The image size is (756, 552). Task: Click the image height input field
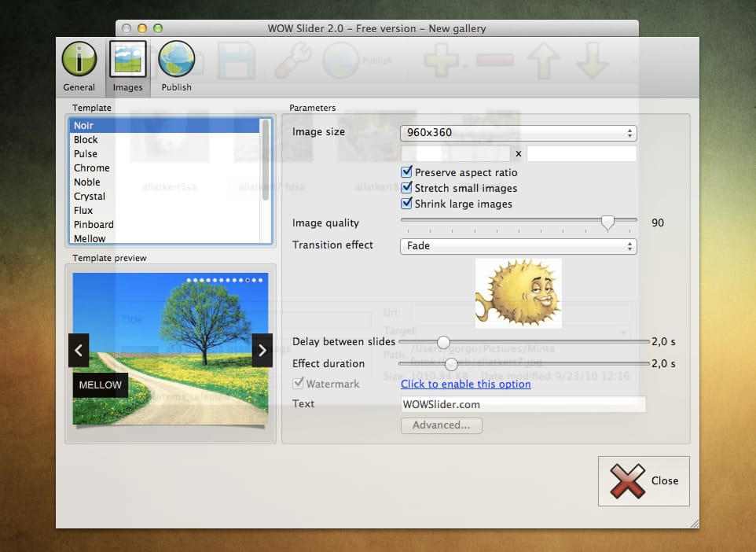coord(582,153)
